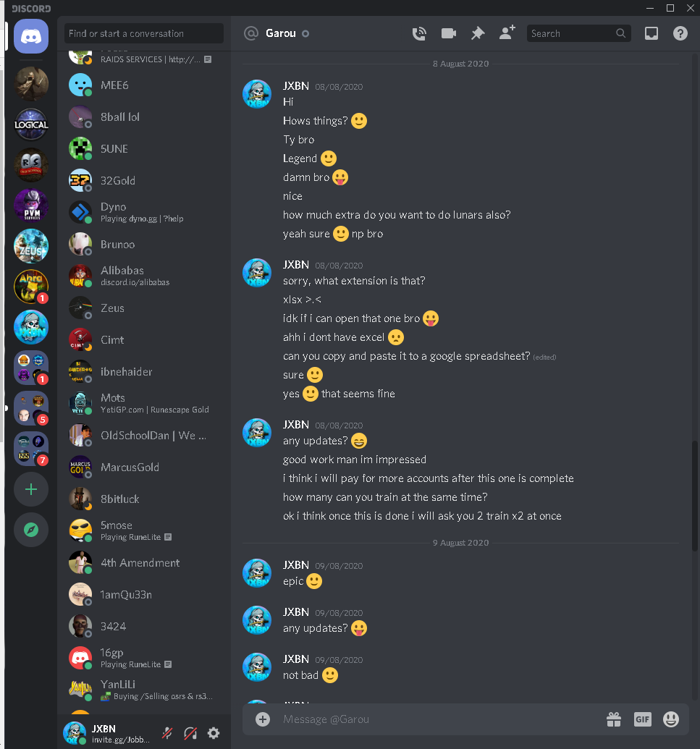
Task: Click the Message @Garou input field
Action: tap(439, 719)
